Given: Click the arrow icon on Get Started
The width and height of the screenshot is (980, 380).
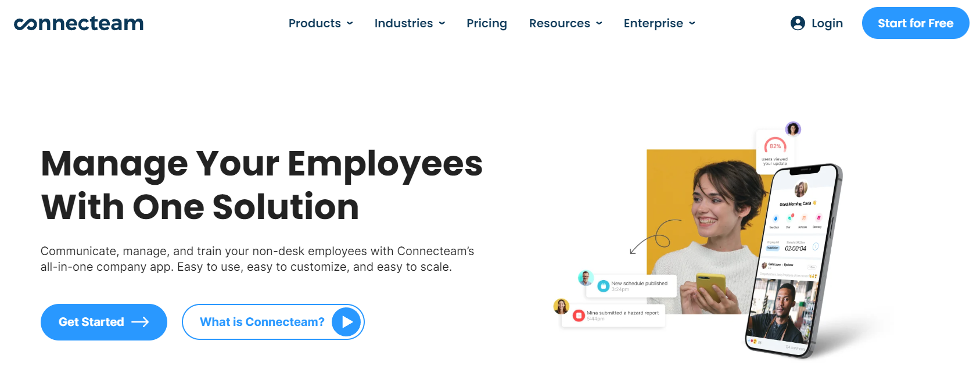Looking at the screenshot, I should click(x=141, y=322).
